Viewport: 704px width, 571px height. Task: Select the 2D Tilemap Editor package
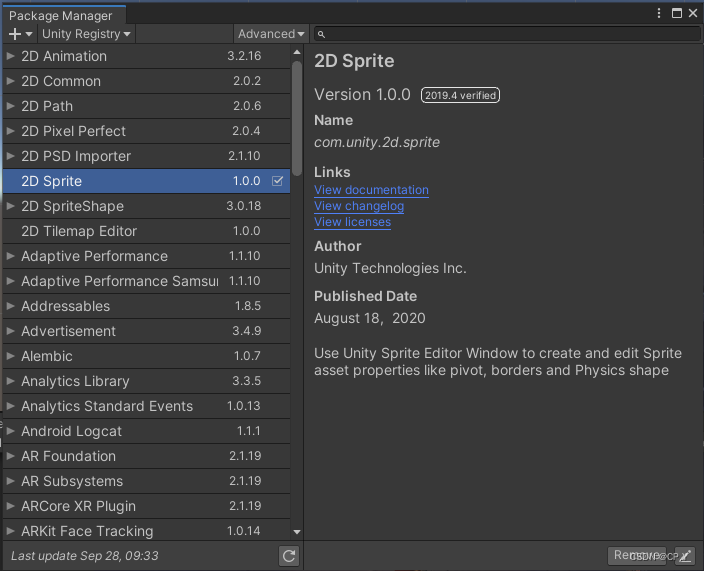(146, 231)
